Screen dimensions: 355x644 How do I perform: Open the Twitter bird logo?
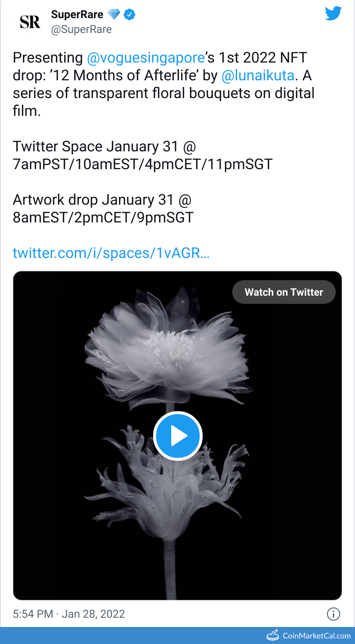click(x=333, y=14)
